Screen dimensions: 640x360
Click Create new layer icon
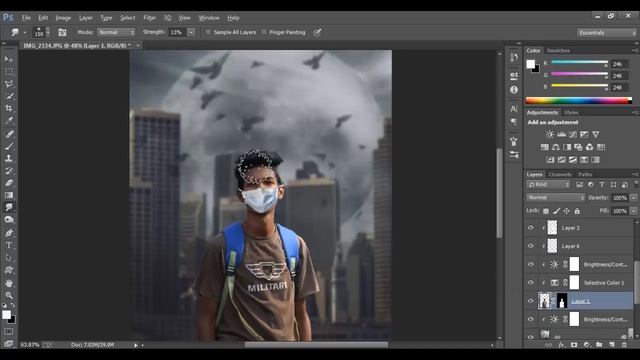(x=611, y=345)
